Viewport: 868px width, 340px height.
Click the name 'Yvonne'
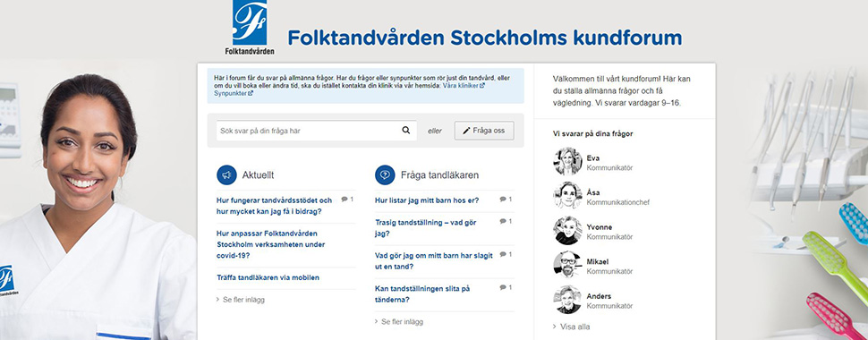[x=599, y=227]
